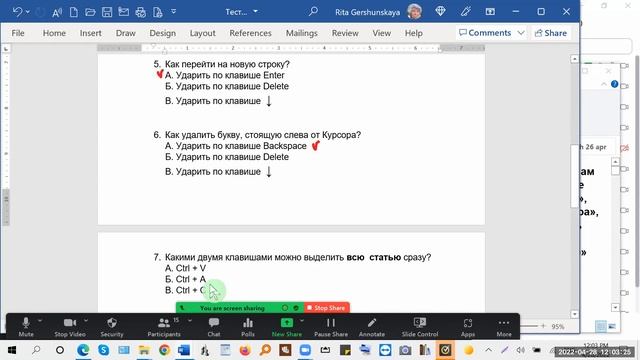
Task: Click the Read Aloud icon in quick access toolbar
Action: coord(57,12)
